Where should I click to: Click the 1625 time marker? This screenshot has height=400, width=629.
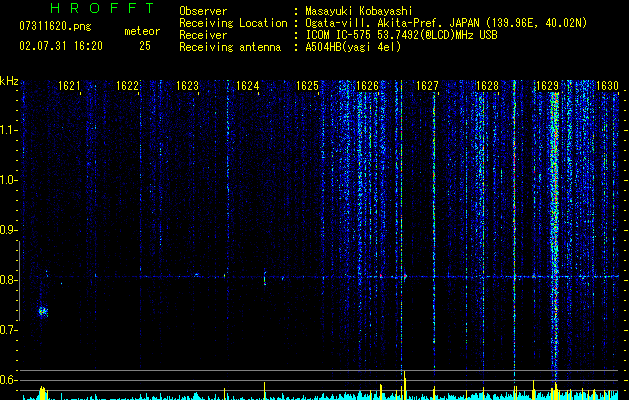click(307, 86)
